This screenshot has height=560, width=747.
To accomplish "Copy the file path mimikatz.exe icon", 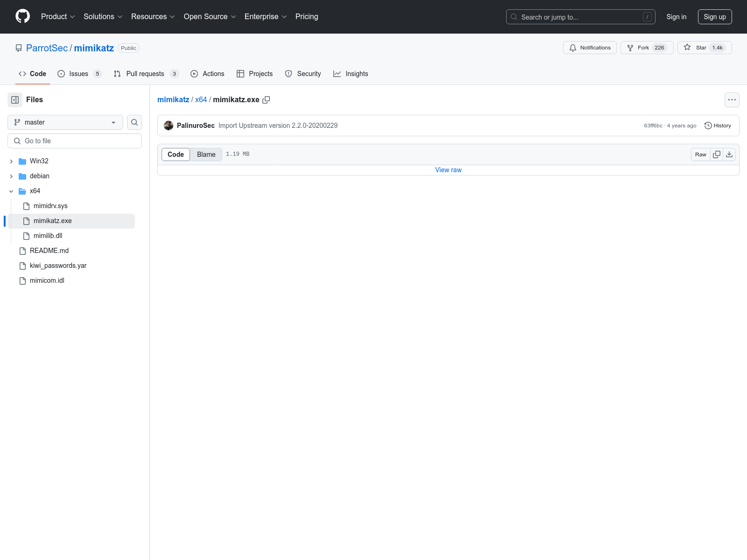I will click(266, 100).
